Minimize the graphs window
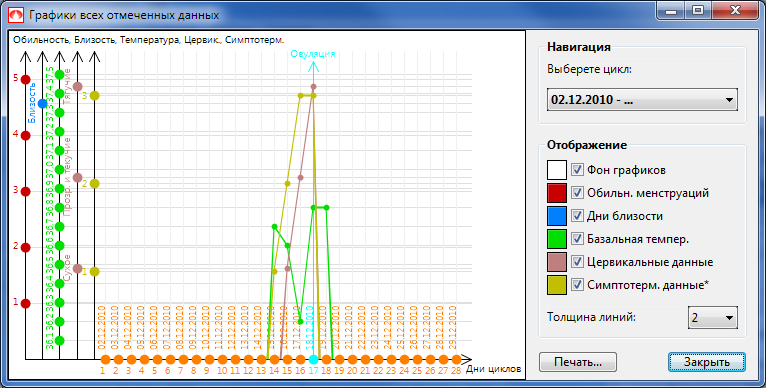Image resolution: width=766 pixels, height=388 pixels. pyautogui.click(x=671, y=11)
